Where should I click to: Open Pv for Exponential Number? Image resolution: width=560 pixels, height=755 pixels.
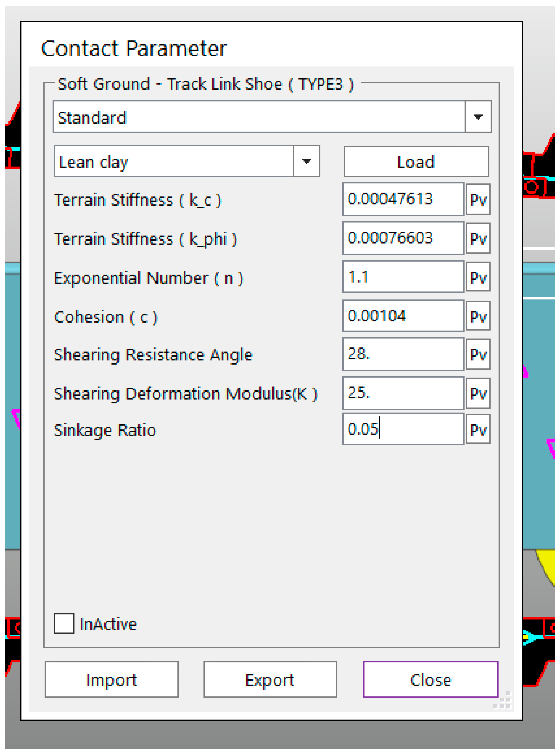(478, 277)
